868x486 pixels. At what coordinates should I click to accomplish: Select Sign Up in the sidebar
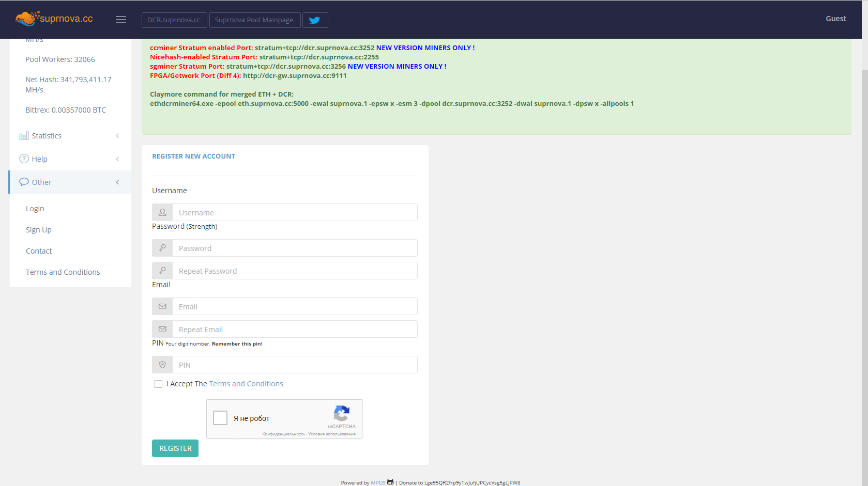39,230
